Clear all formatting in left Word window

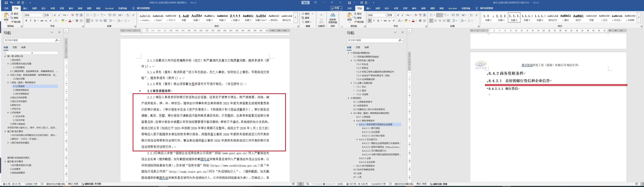(x=73, y=15)
